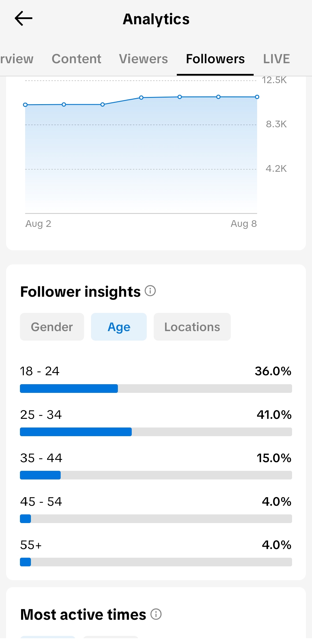Select the Locations insights filter
This screenshot has width=312, height=644.
[192, 327]
